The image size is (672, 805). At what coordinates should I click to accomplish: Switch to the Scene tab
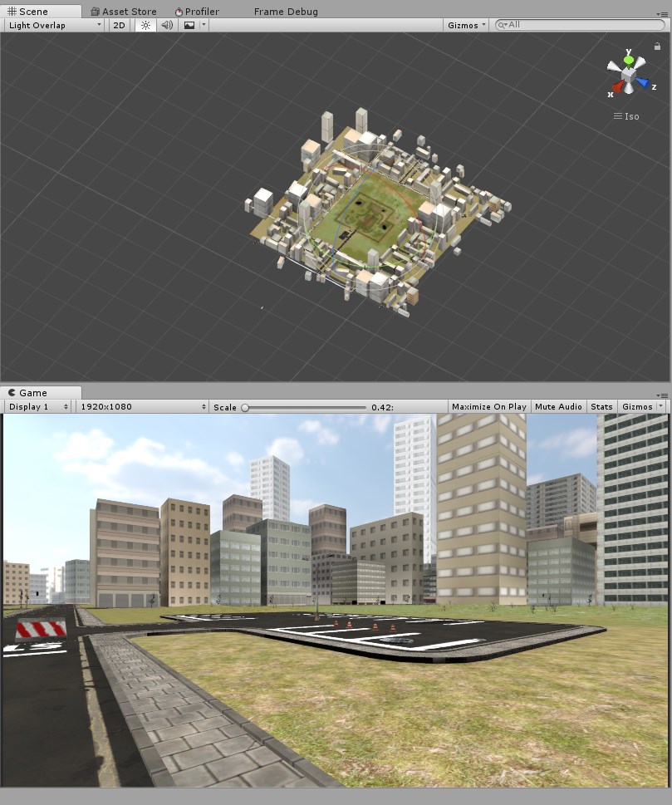tap(40, 12)
